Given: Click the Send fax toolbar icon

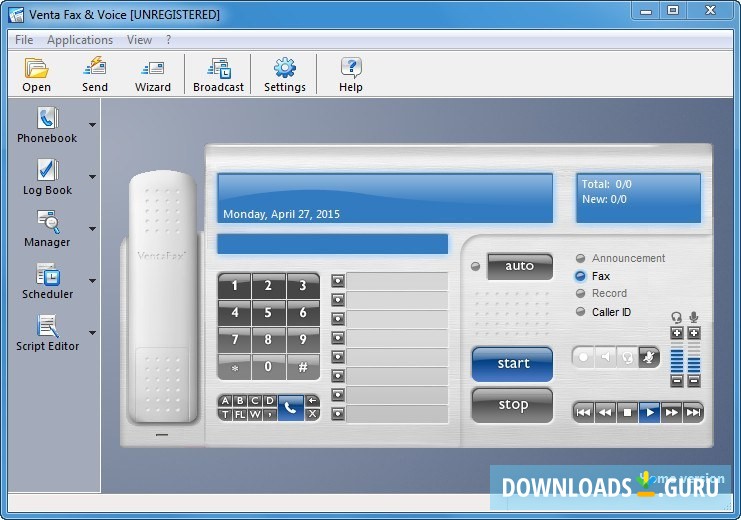Looking at the screenshot, I should 95,75.
